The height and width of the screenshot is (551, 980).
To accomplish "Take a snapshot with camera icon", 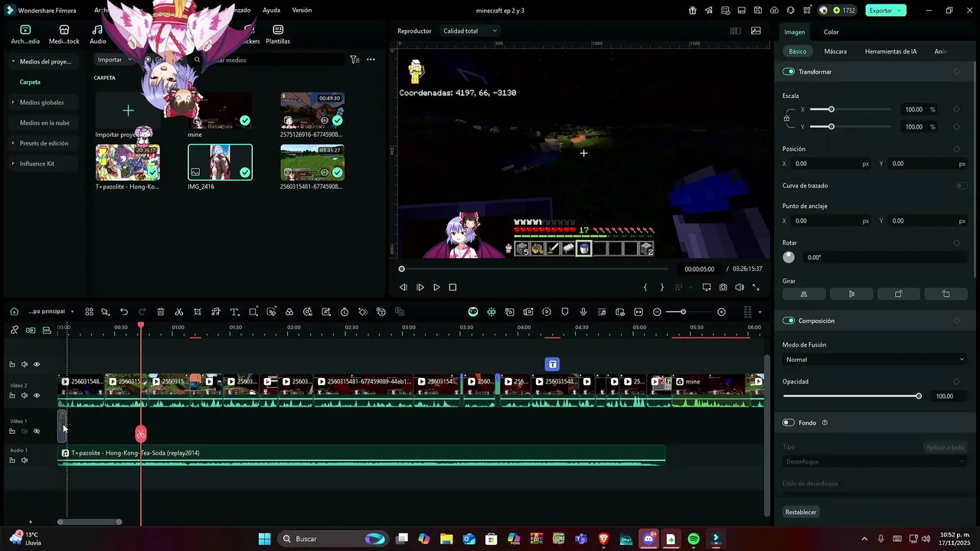I will [x=723, y=288].
